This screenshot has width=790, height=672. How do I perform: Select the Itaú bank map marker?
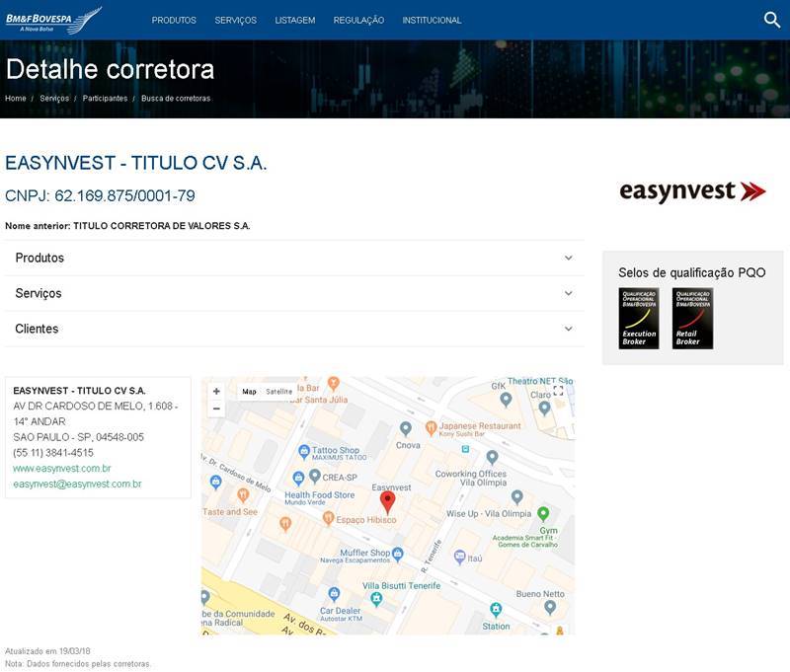pos(459,557)
